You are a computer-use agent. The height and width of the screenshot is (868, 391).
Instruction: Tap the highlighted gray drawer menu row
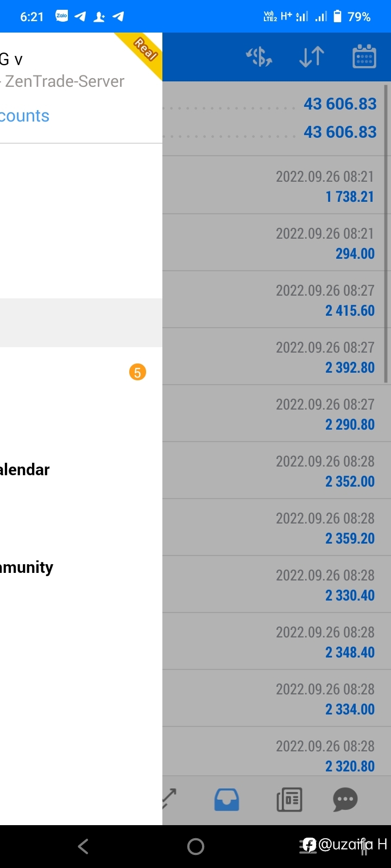[81, 323]
